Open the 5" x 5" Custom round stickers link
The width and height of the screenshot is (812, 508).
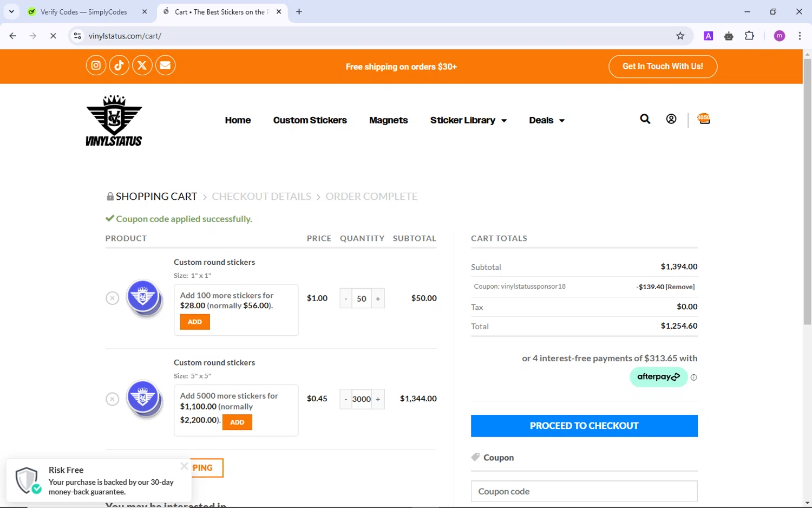[x=214, y=362]
